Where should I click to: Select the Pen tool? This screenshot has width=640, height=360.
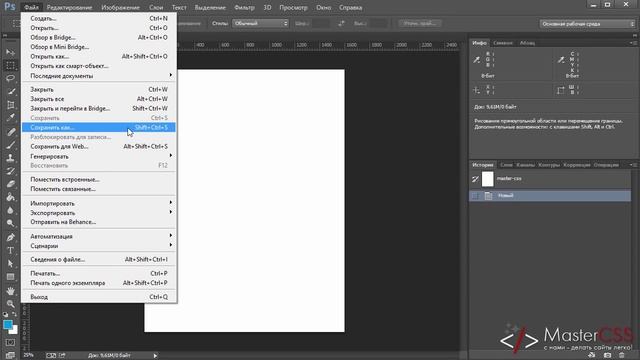(x=10, y=237)
